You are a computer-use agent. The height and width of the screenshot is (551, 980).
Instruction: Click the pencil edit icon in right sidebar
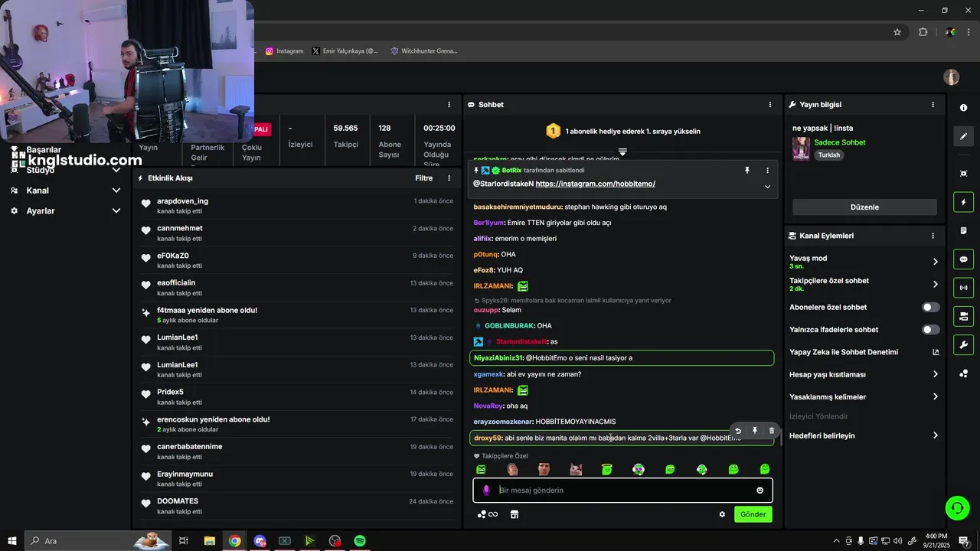963,136
